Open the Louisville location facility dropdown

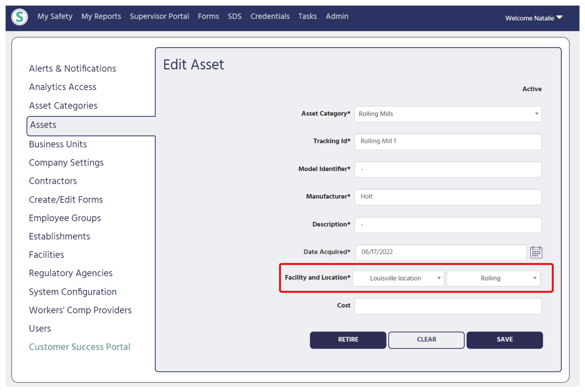point(398,278)
